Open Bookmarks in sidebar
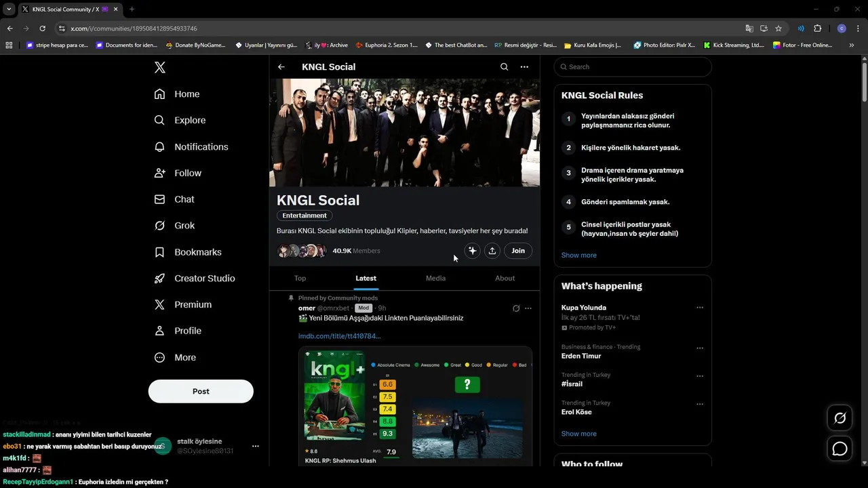The width and height of the screenshot is (868, 488). click(x=188, y=252)
